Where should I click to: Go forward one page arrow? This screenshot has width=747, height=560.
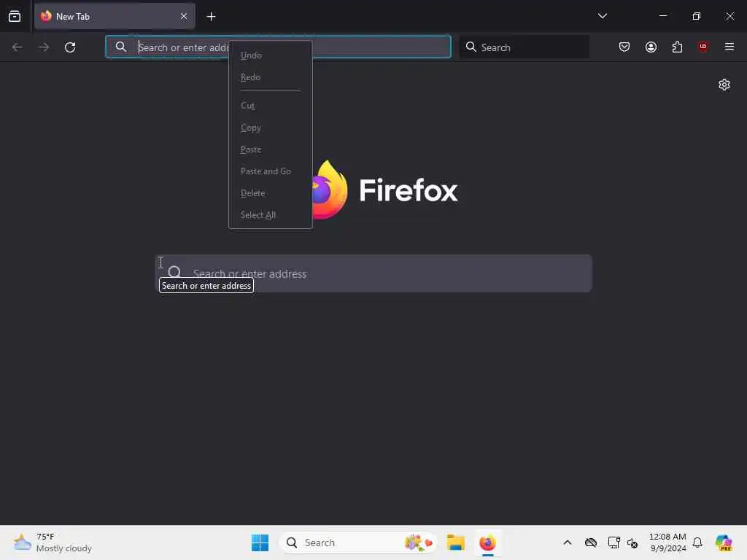point(44,47)
